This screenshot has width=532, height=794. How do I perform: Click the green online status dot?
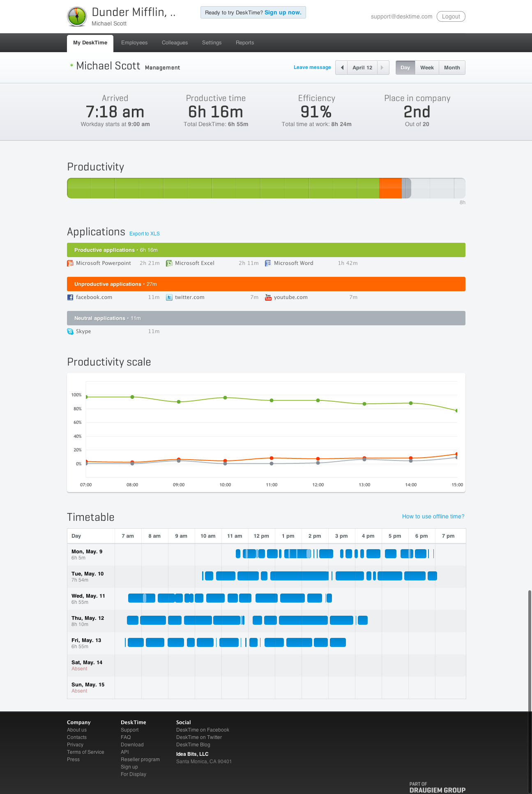(x=71, y=65)
